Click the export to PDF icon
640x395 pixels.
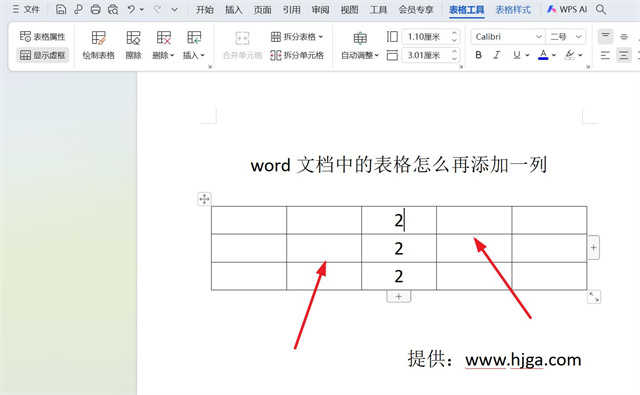coord(78,9)
